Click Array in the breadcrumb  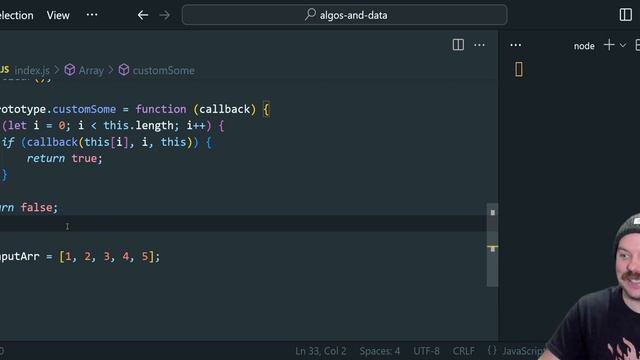[x=91, y=70]
